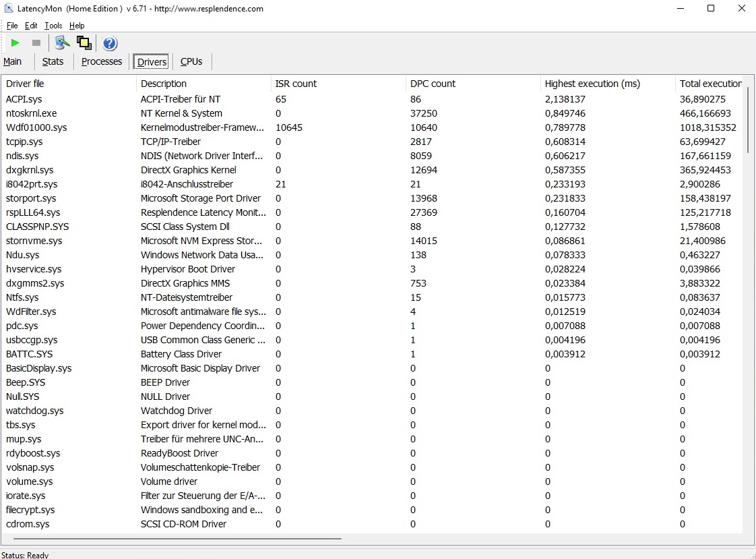Click total execution value 1018,315352
Image resolution: width=756 pixels, height=559 pixels.
click(x=707, y=127)
